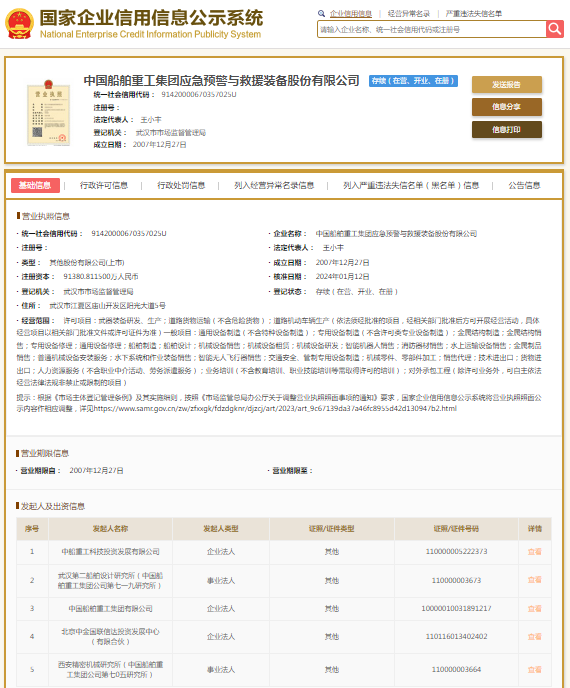Image resolution: width=570 pixels, height=688 pixels.
Task: Open the 列入严重违法失信名单（黑名单）信息 tab
Action: coord(411,186)
